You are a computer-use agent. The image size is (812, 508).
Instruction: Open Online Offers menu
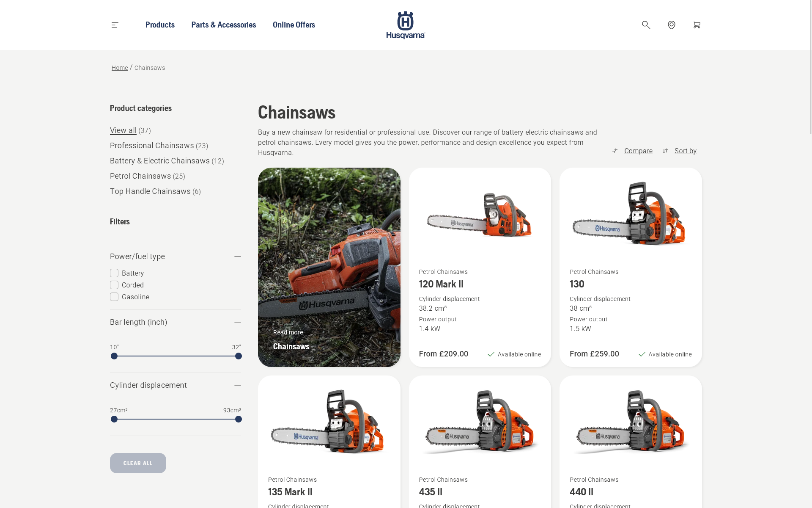pos(294,25)
